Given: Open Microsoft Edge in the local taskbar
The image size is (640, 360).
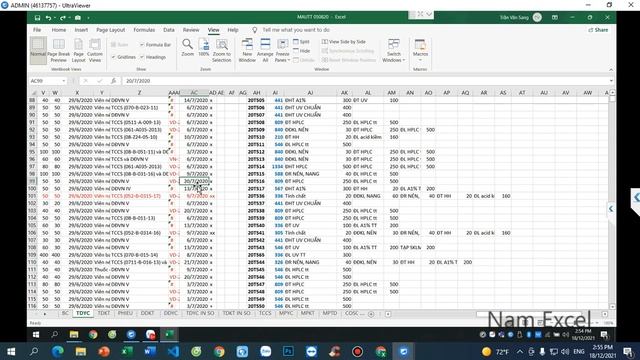Looking at the screenshot, I should pos(58,351).
